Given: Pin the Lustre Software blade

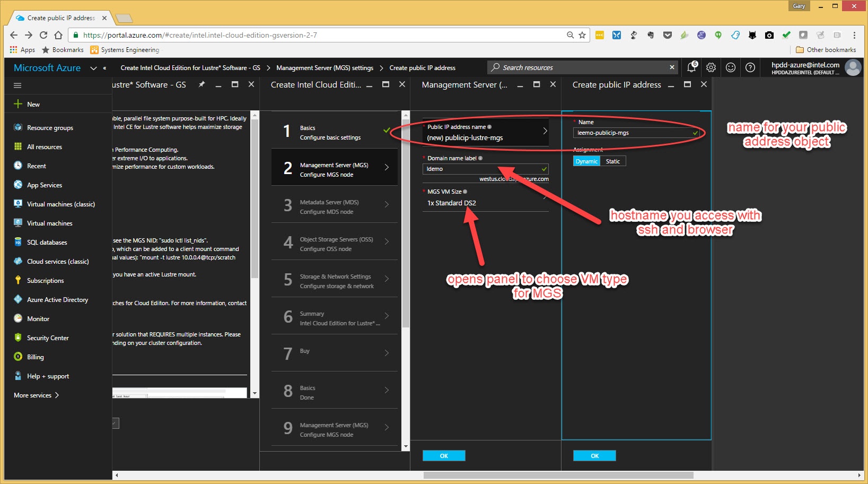Looking at the screenshot, I should (x=201, y=84).
